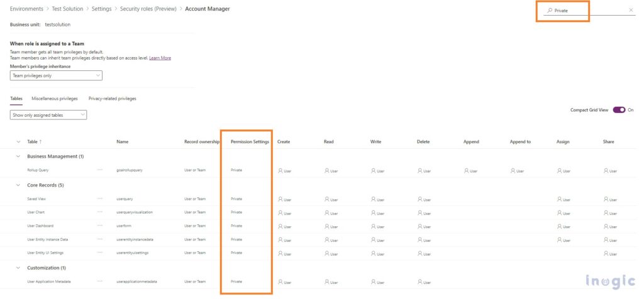Click Read user privilege icon for Saved View
The width and height of the screenshot is (644, 299).
tap(327, 199)
